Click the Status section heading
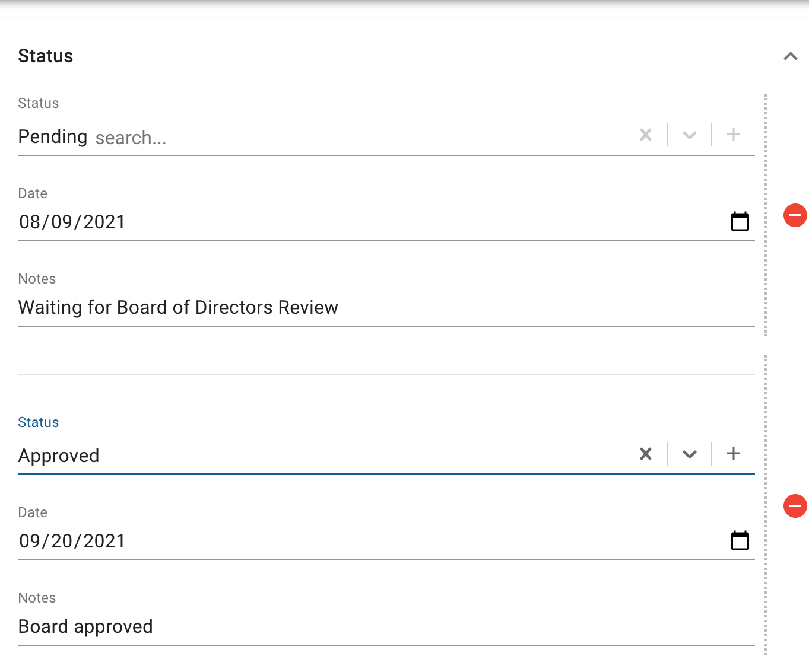 pos(46,56)
